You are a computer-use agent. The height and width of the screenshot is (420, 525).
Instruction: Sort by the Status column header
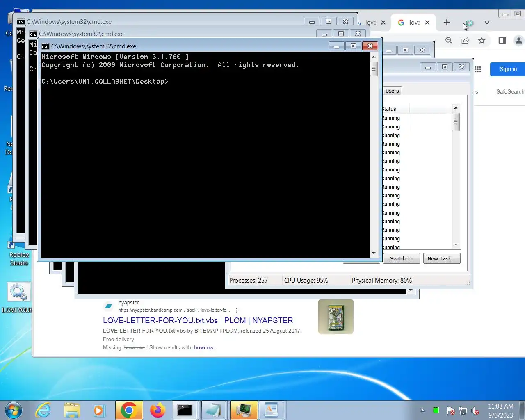395,109
